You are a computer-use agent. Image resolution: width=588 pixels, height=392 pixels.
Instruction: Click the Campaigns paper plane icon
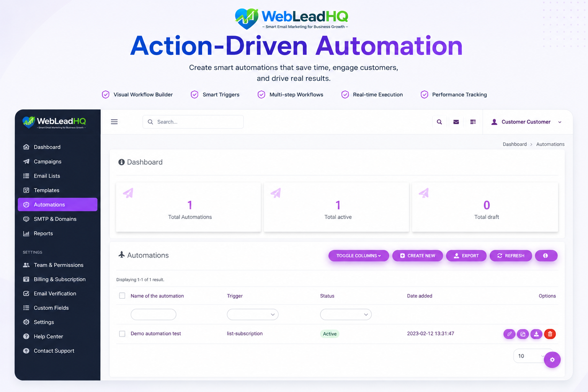26,162
